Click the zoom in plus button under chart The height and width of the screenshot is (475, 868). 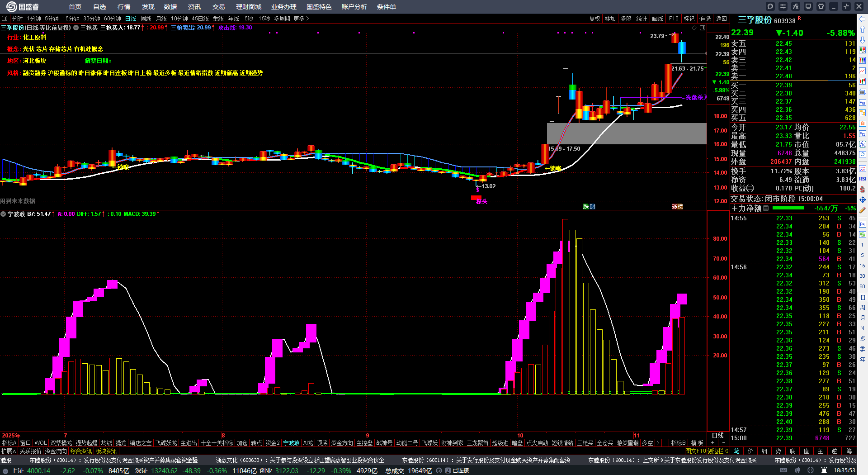coord(713,443)
